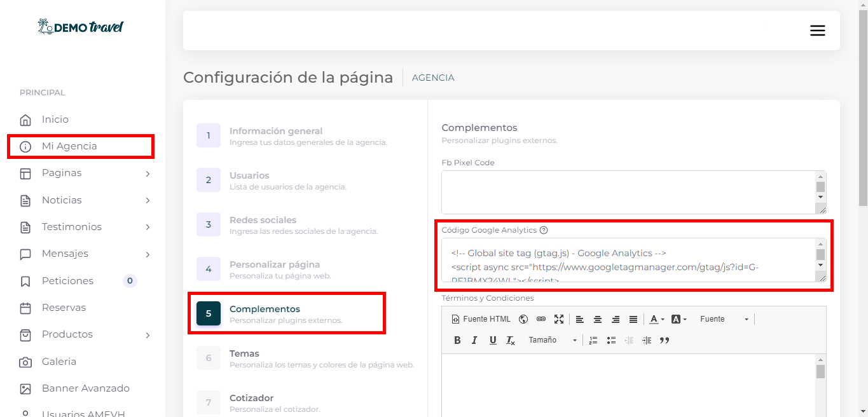Select step 2 Usuarios
The height and width of the screenshot is (417, 868).
(x=271, y=180)
